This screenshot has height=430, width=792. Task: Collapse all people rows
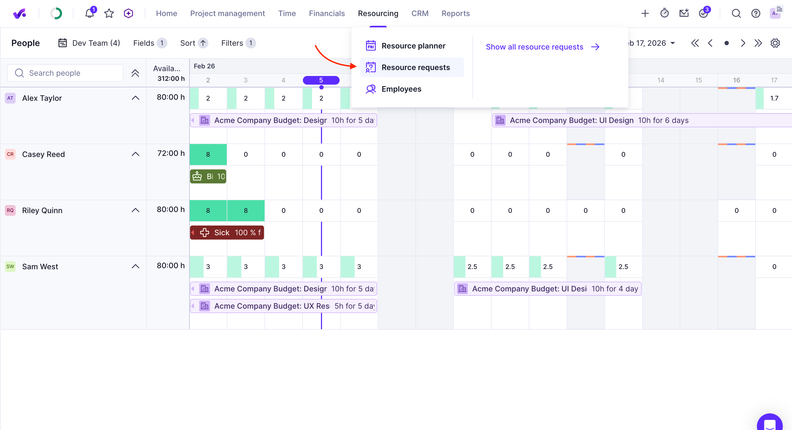pos(135,73)
